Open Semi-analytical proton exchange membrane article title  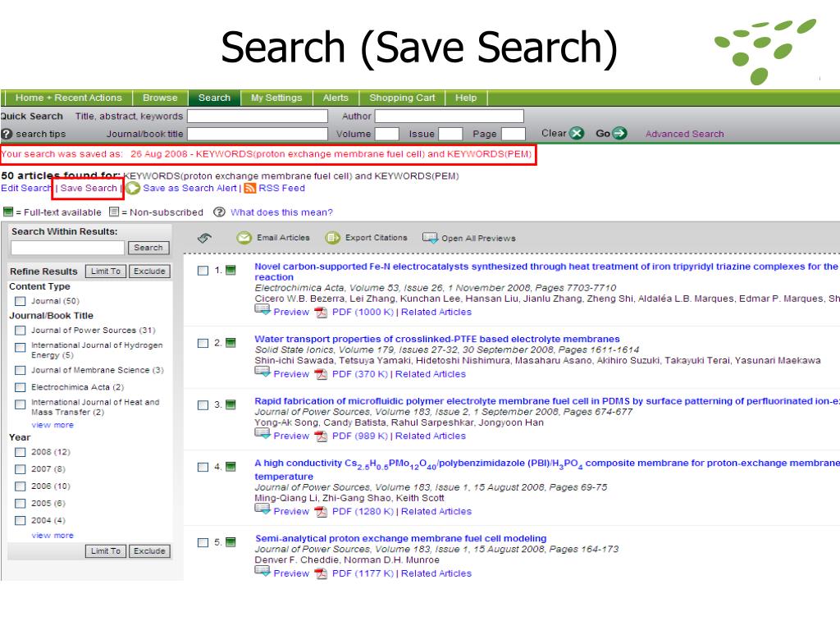pyautogui.click(x=400, y=538)
